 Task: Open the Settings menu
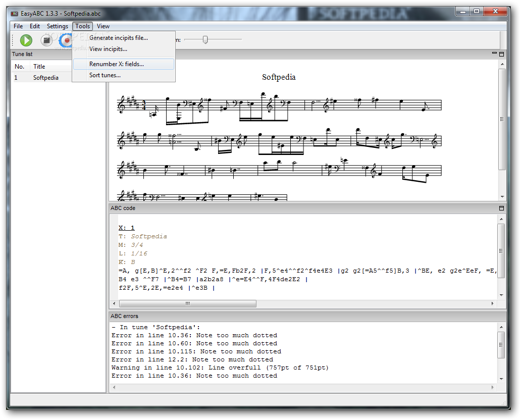(57, 26)
